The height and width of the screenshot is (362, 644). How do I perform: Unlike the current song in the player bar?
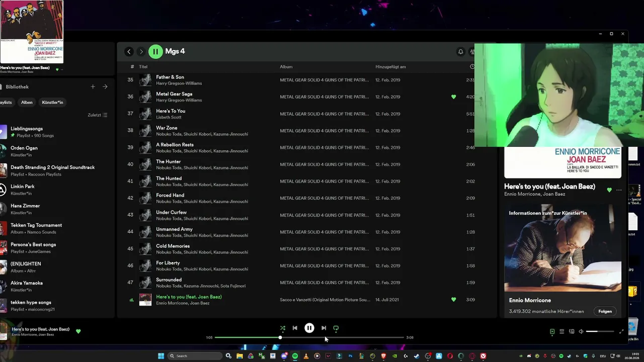pyautogui.click(x=78, y=331)
